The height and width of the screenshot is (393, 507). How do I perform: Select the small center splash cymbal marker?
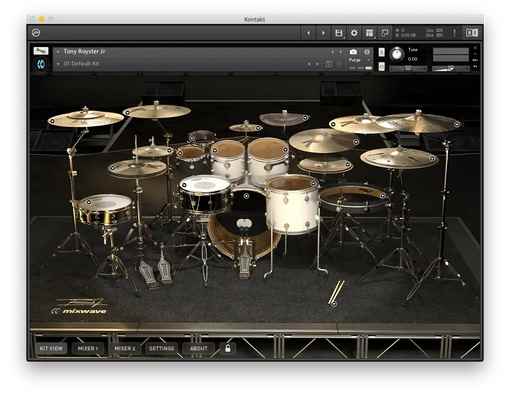coord(258,128)
